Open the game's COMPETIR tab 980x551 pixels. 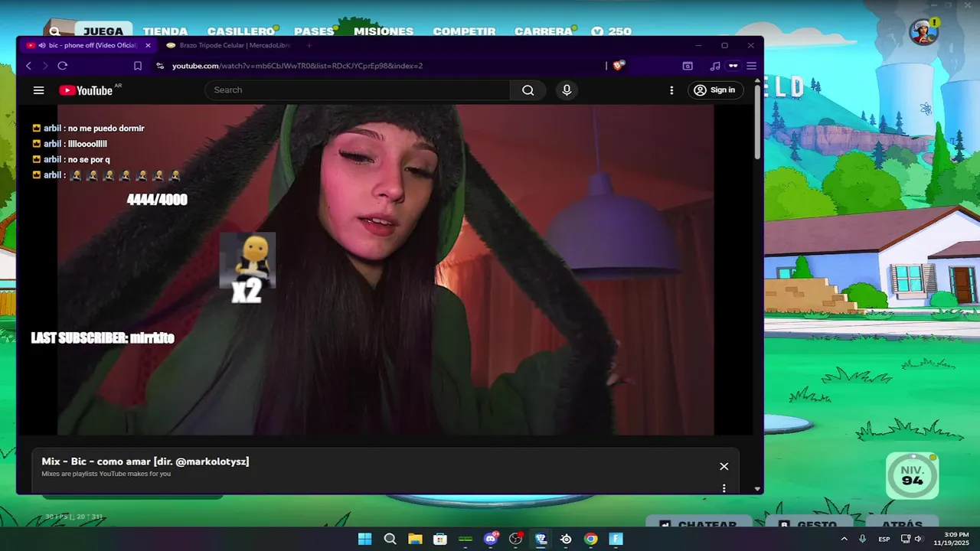pos(464,31)
